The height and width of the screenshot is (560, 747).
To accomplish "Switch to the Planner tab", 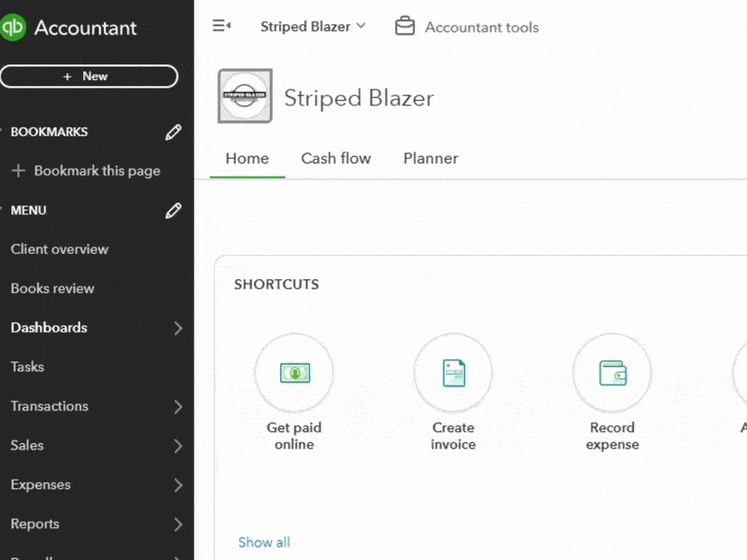I will click(430, 158).
